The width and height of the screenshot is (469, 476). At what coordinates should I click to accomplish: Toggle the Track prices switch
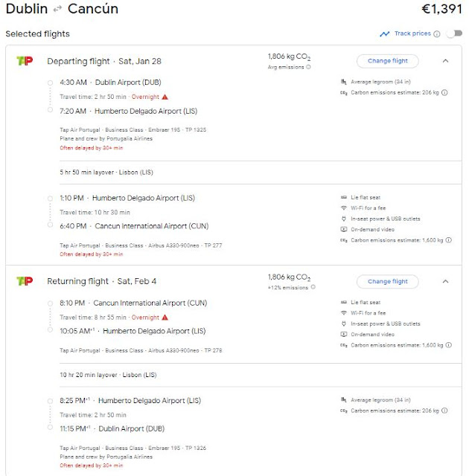click(453, 33)
